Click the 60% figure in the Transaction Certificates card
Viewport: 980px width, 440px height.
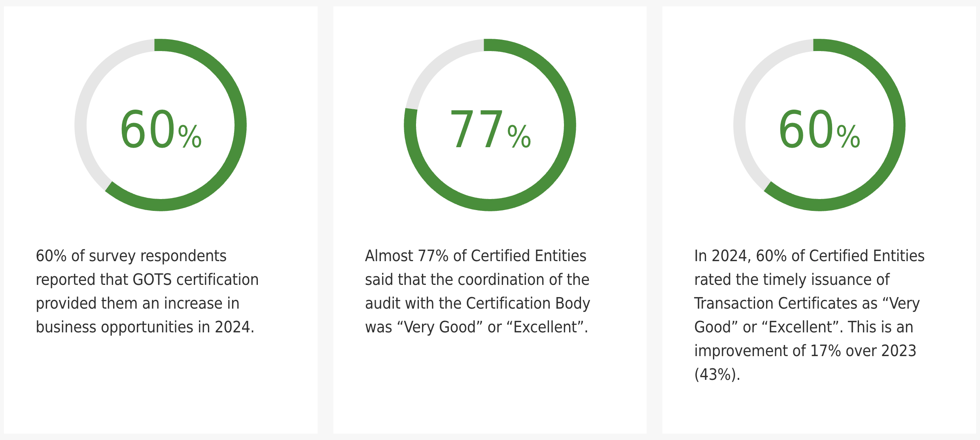(819, 130)
